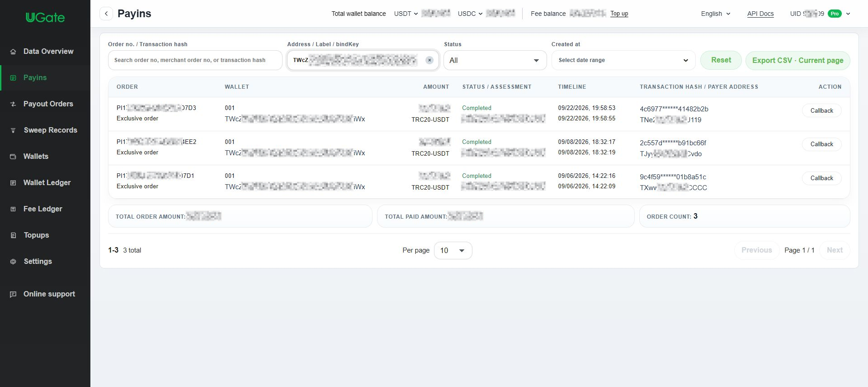The image size is (868, 387).
Task: Click the Online support chat icon
Action: click(13, 294)
